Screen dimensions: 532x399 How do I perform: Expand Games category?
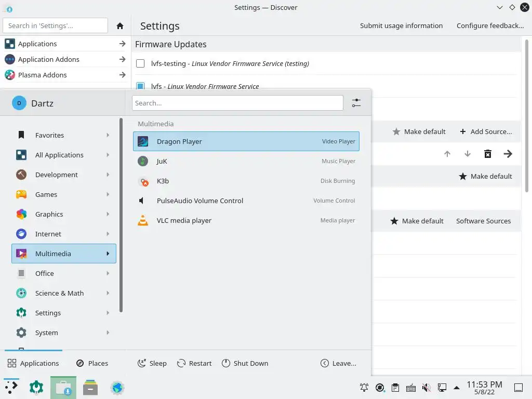click(x=64, y=194)
